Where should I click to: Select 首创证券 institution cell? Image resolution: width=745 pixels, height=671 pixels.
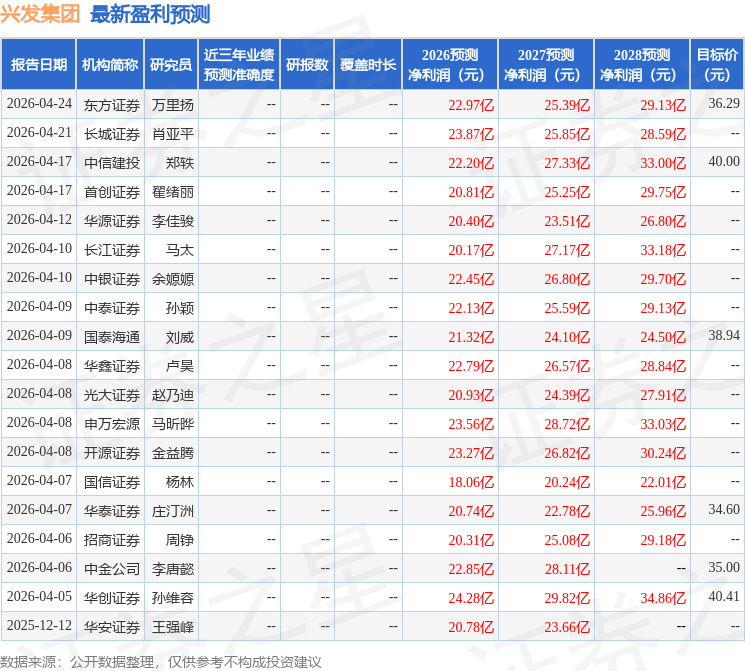pos(112,192)
